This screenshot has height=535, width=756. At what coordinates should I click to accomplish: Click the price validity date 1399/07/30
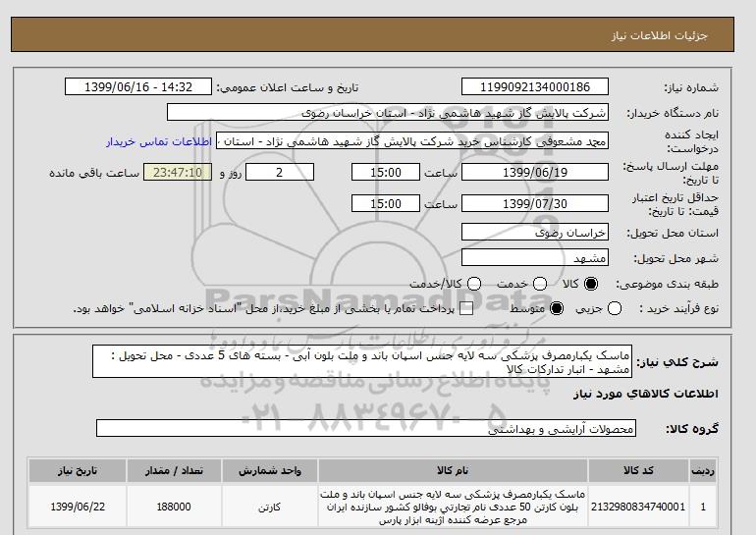pyautogui.click(x=535, y=203)
